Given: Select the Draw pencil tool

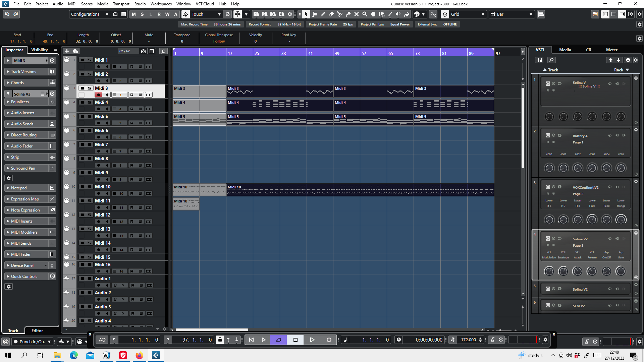Looking at the screenshot, I should tap(323, 14).
